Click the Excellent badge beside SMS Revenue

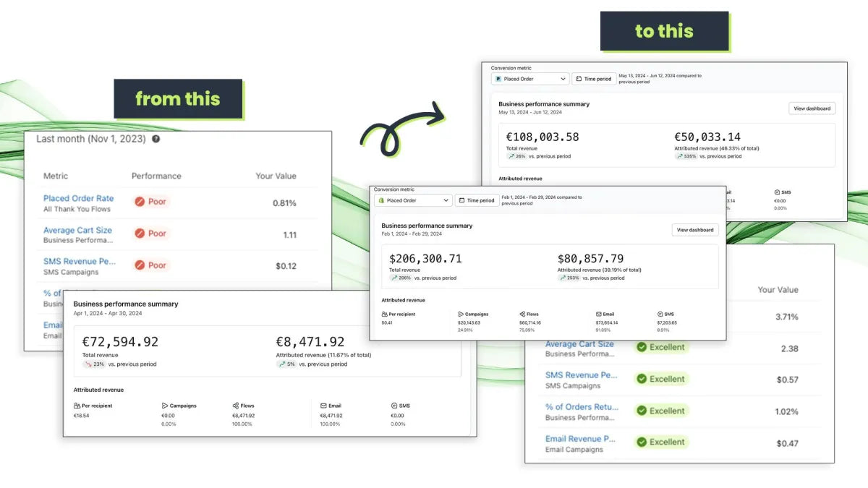pos(660,379)
